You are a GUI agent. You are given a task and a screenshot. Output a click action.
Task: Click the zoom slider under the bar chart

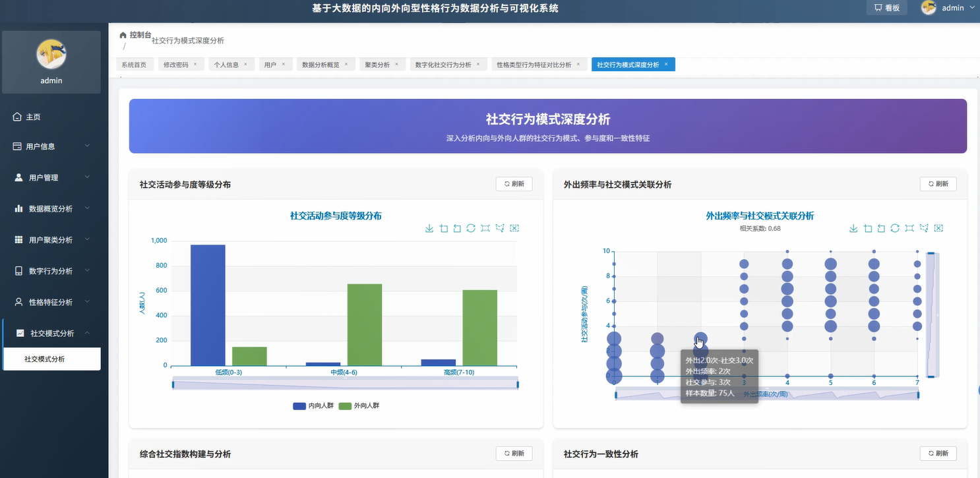[345, 384]
